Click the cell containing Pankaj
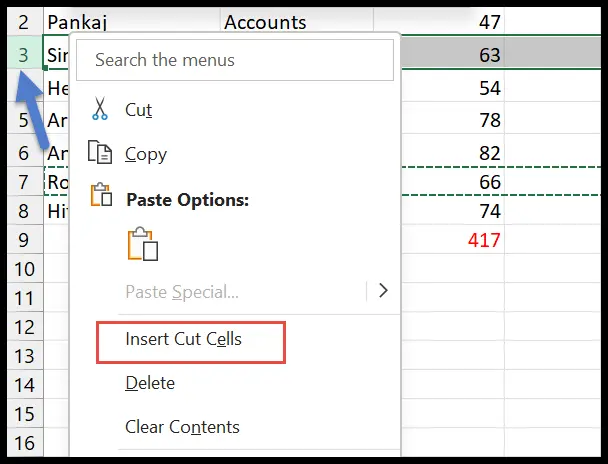Screen dimensions: 608x464 click(132, 21)
